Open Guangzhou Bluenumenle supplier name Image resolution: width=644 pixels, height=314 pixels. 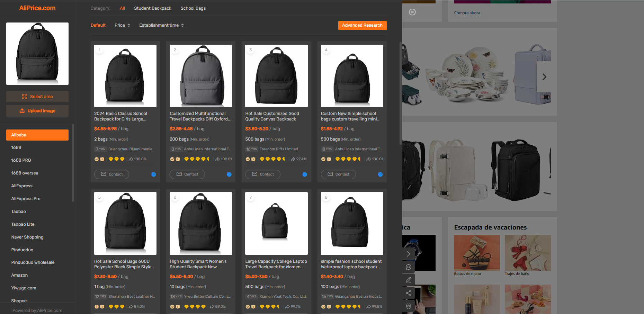point(132,149)
